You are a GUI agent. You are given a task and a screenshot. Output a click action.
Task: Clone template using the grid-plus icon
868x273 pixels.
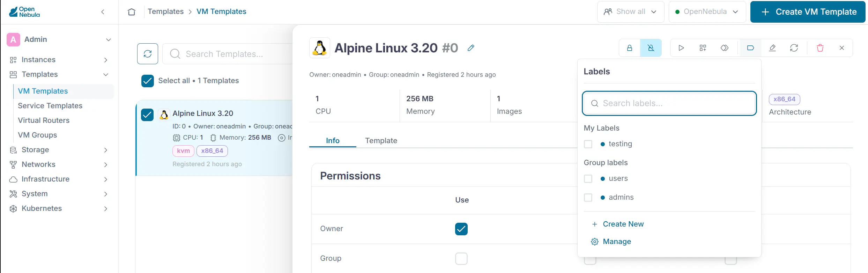click(x=703, y=48)
